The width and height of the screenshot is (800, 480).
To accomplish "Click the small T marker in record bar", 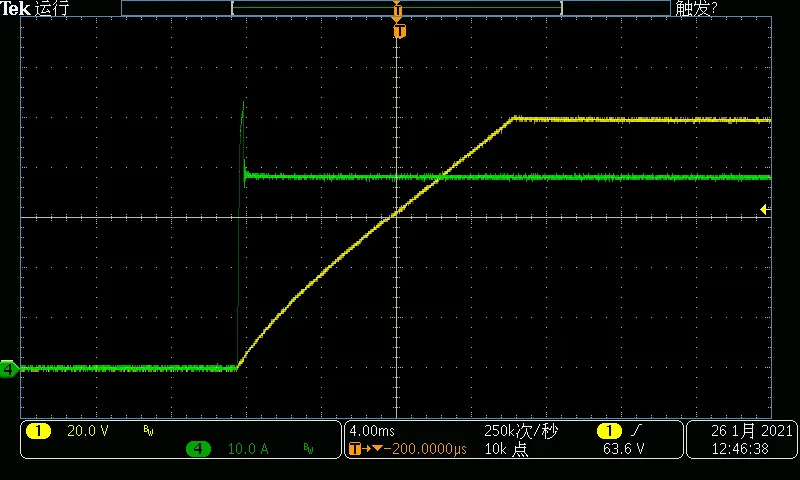I will coord(397,11).
